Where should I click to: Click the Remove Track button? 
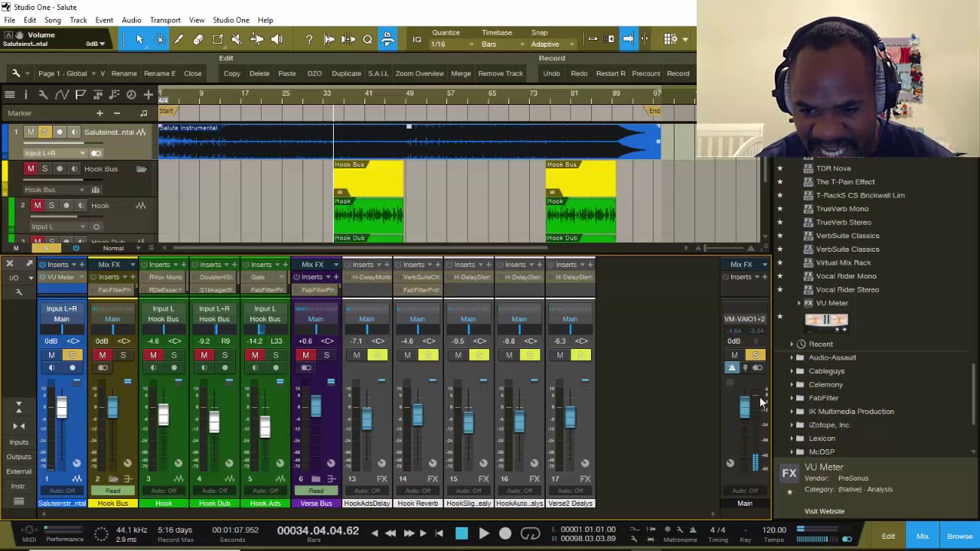coord(500,73)
